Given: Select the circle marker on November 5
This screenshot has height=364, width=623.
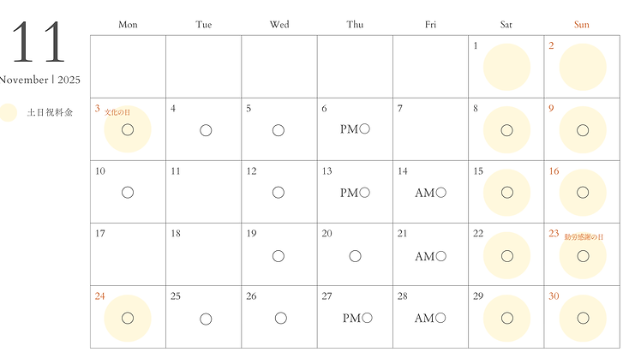Looking at the screenshot, I should [279, 130].
